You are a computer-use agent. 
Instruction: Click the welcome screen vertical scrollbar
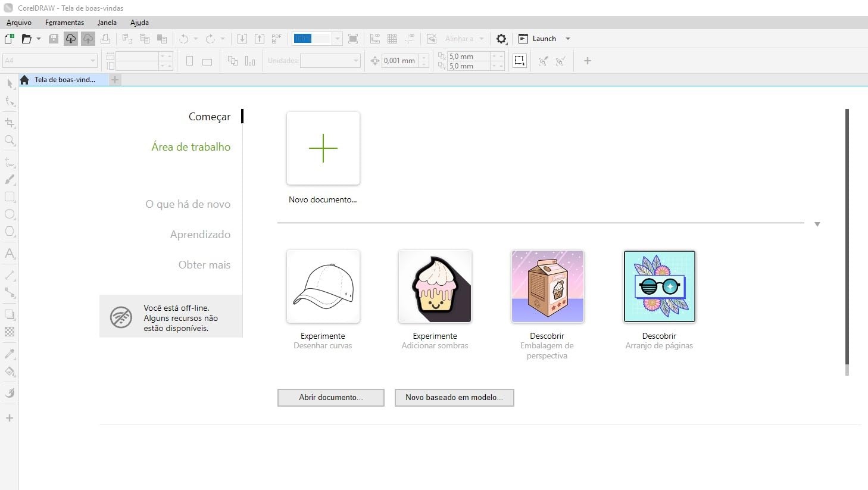coord(847,238)
